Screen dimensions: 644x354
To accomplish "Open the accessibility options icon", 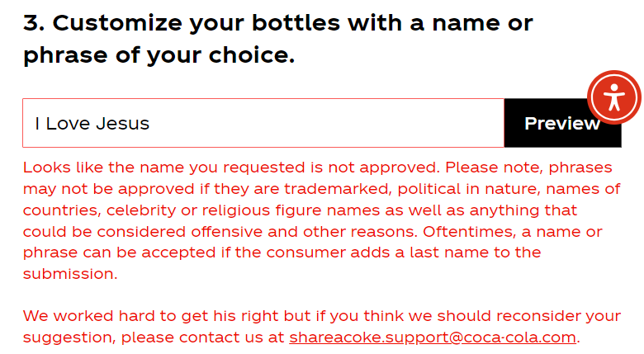I will click(x=614, y=98).
